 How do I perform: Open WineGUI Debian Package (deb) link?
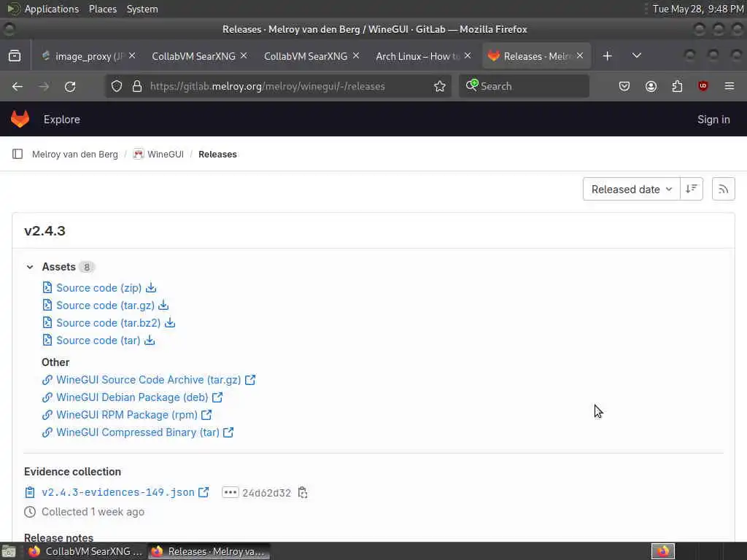point(132,397)
